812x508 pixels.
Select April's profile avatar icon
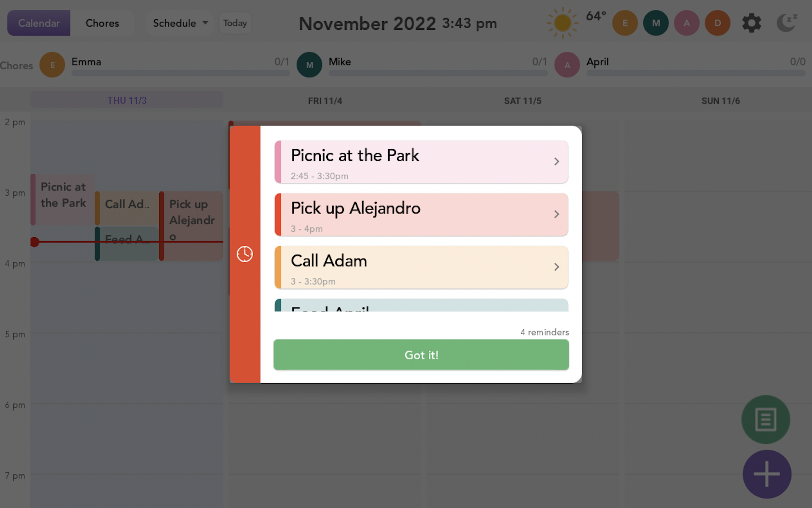(x=567, y=64)
